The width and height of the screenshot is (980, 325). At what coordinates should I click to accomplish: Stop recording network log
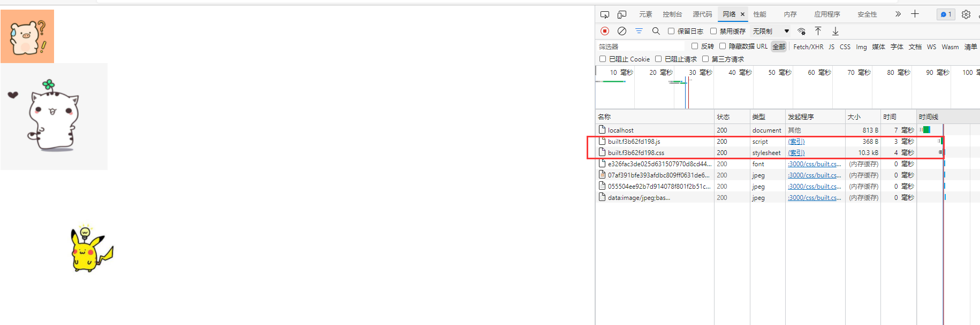(605, 31)
